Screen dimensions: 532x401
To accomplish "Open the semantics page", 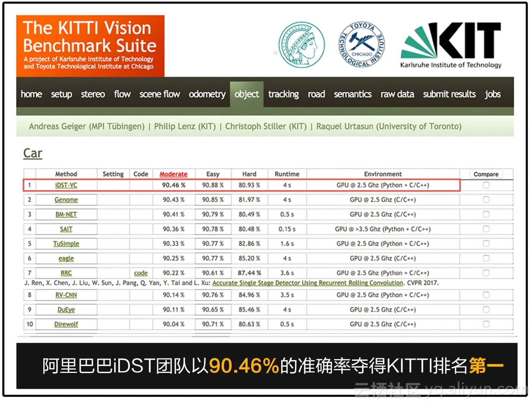I will 353,94.
